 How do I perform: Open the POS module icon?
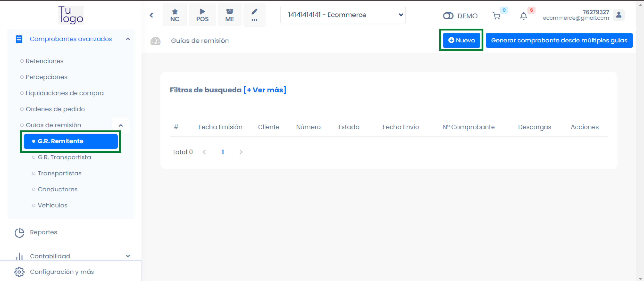point(202,14)
